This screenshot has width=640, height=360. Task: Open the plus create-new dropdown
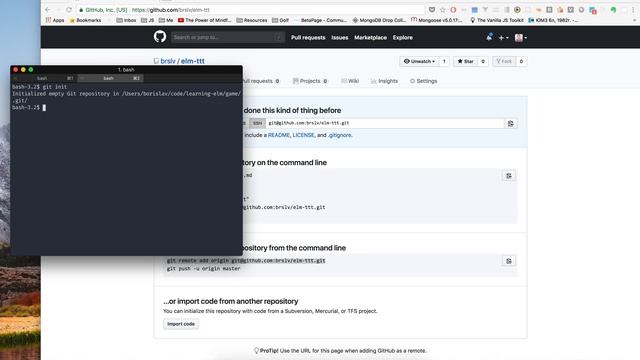pyautogui.click(x=503, y=38)
